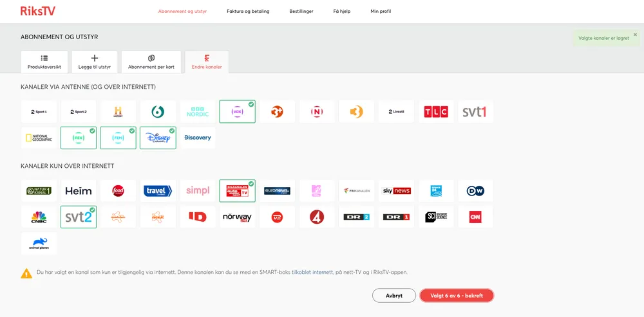Choose the BBC Nordic channel
This screenshot has height=317, width=644.
pyautogui.click(x=198, y=112)
